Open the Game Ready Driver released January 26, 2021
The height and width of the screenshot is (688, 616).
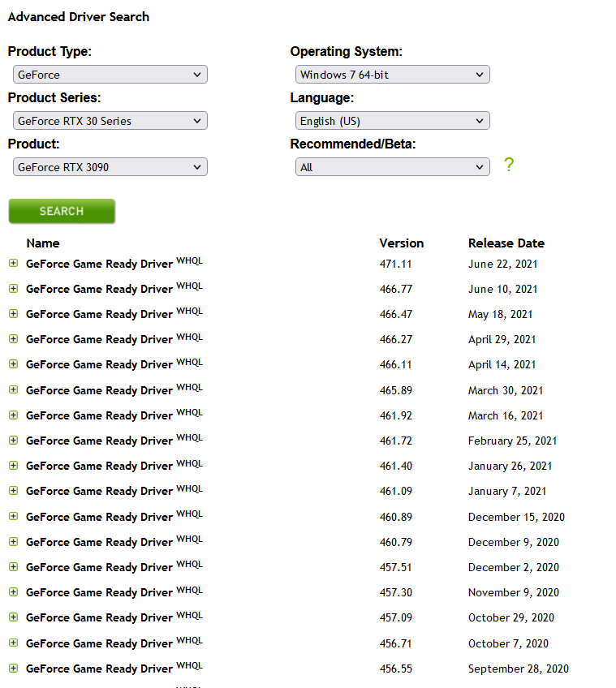pyautogui.click(x=99, y=466)
